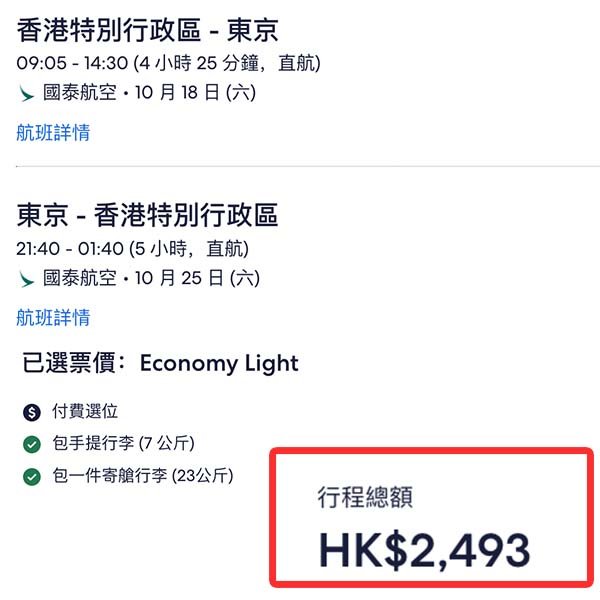The height and width of the screenshot is (600, 600).
Task: Select the 東京 - 香港特別行政區 route heading
Action: 147,215
